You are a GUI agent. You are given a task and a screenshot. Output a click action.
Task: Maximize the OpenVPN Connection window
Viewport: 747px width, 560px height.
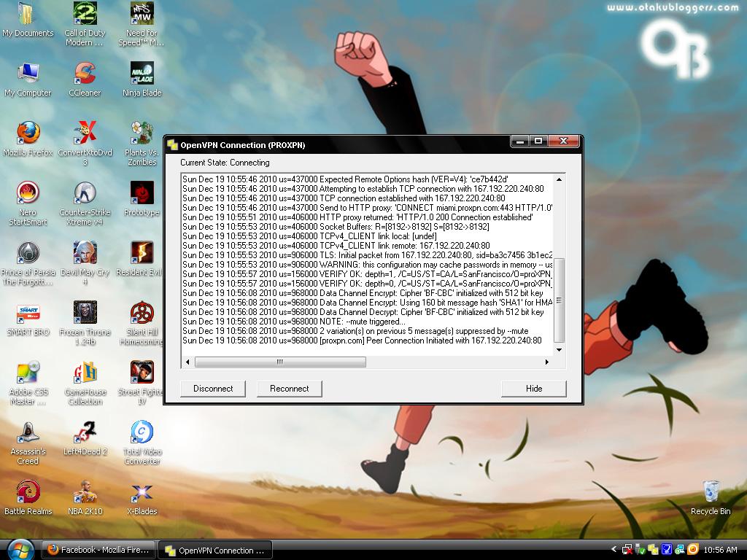tap(538, 141)
